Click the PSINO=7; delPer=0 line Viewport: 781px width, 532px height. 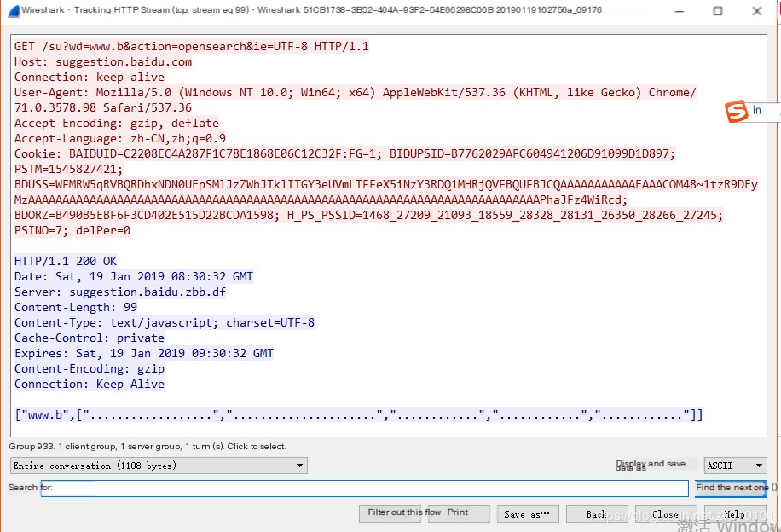pyautogui.click(x=72, y=231)
